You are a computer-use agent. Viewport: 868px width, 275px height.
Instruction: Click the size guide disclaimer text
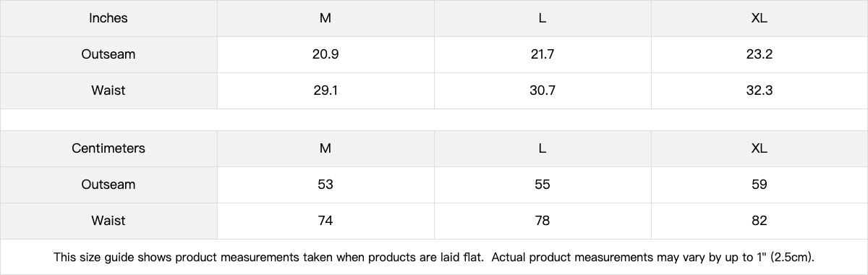pyautogui.click(x=434, y=257)
